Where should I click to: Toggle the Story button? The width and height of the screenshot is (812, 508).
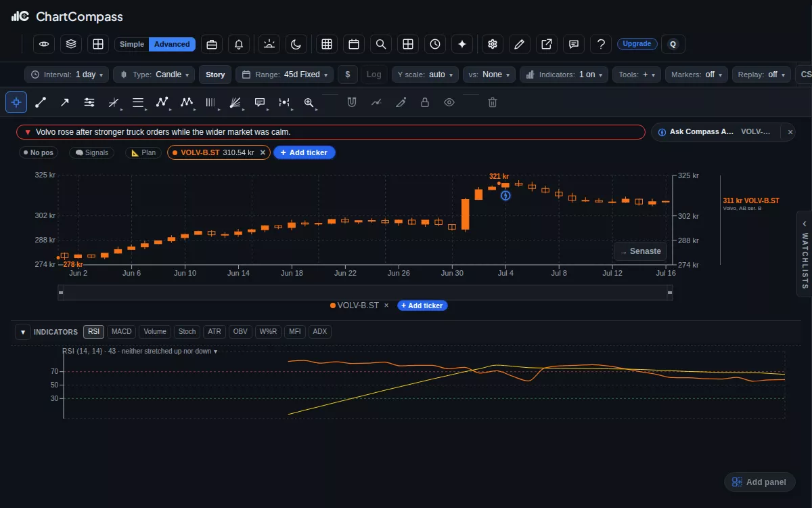click(x=215, y=75)
